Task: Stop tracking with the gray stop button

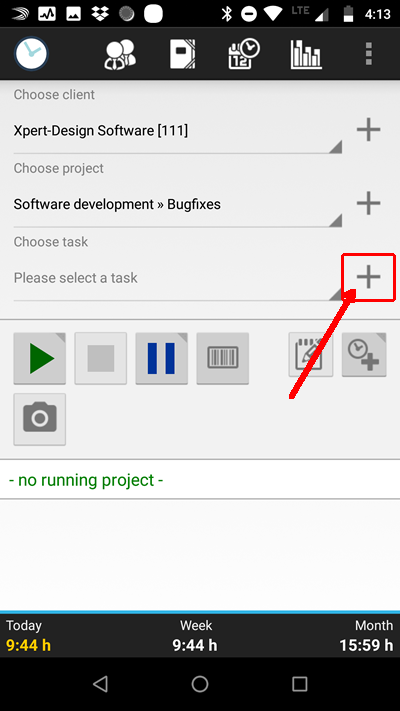Action: click(101, 358)
